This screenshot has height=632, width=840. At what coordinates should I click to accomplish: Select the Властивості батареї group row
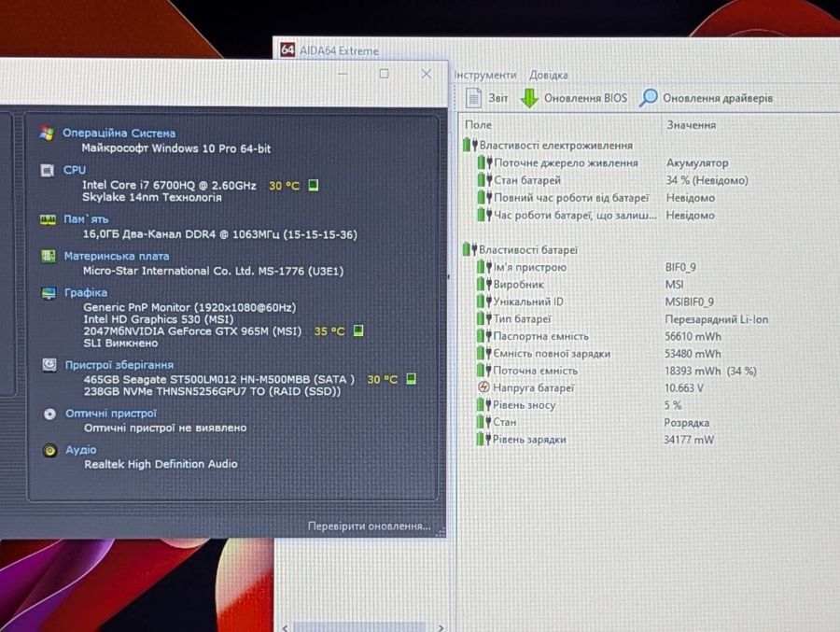521,250
